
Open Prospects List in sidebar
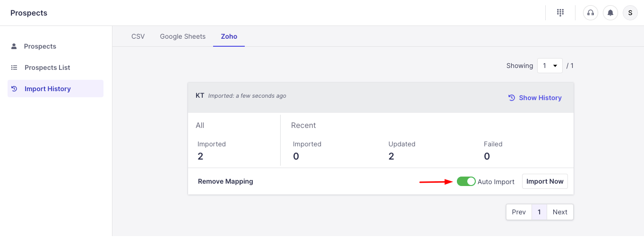(x=47, y=68)
